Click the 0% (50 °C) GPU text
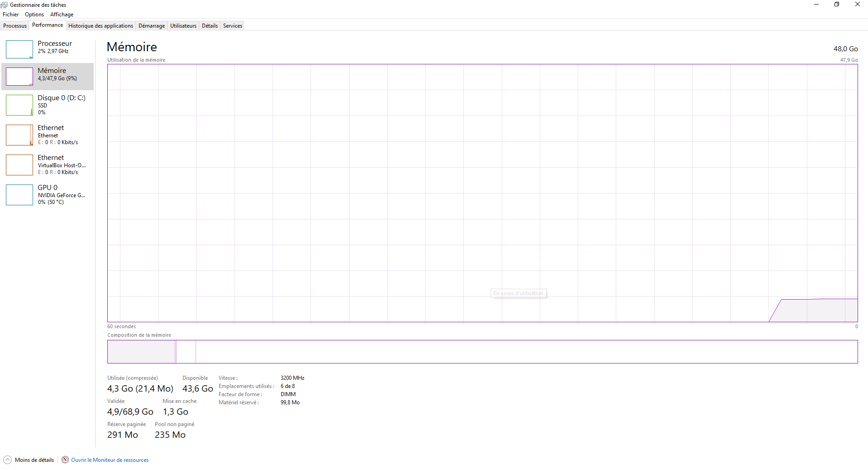Image resolution: width=868 pixels, height=470 pixels. [x=51, y=202]
